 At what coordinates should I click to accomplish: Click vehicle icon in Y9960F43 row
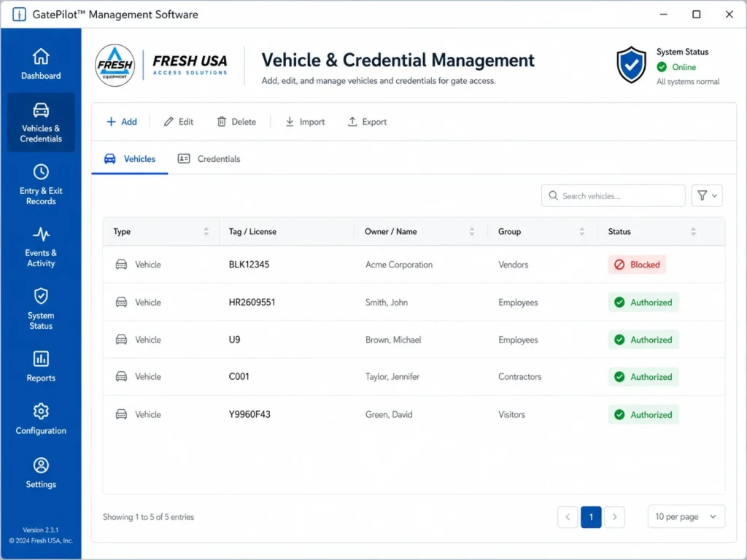122,414
